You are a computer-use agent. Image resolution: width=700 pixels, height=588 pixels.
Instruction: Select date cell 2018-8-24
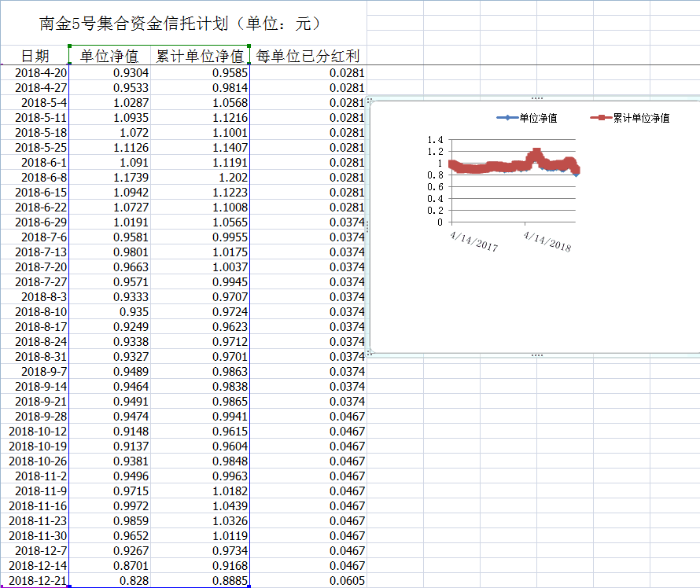click(35, 342)
